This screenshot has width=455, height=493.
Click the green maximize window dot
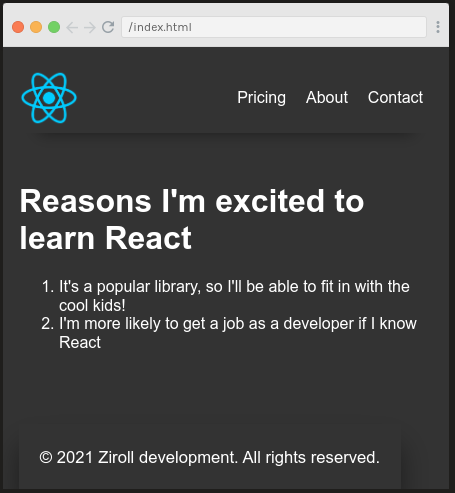54,27
